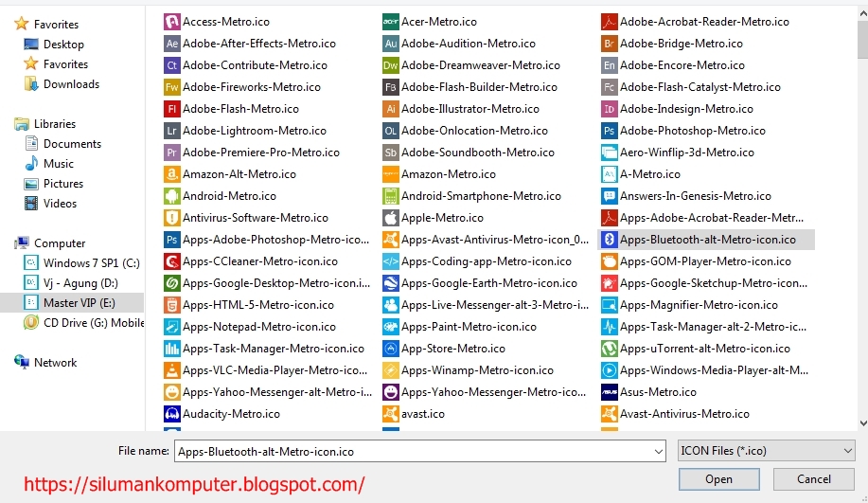The height and width of the screenshot is (503, 868).
Task: Select Apps-Notepad-Metro-icon.ico icon
Action: [171, 327]
